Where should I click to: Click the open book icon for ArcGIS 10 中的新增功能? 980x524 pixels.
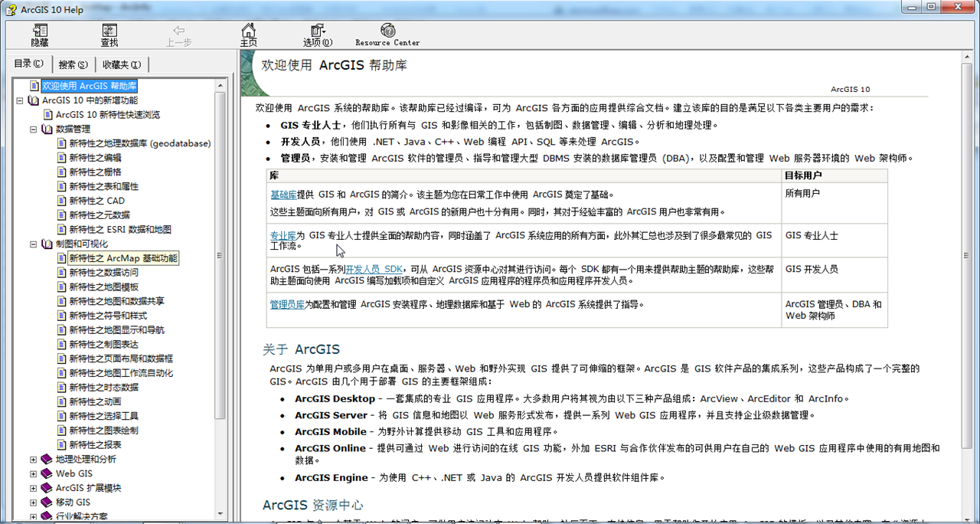tap(34, 100)
